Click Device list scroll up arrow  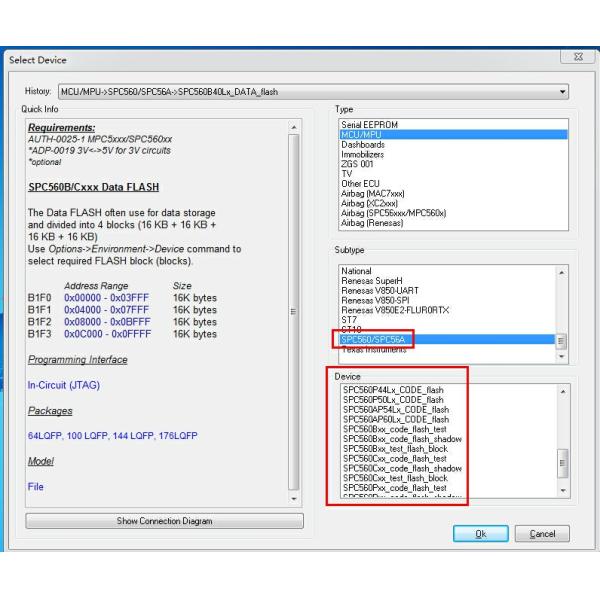click(x=563, y=391)
